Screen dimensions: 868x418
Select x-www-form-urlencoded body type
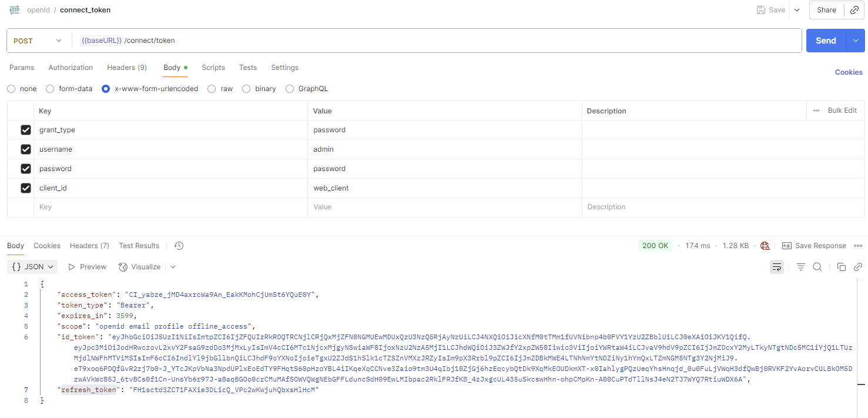click(106, 89)
